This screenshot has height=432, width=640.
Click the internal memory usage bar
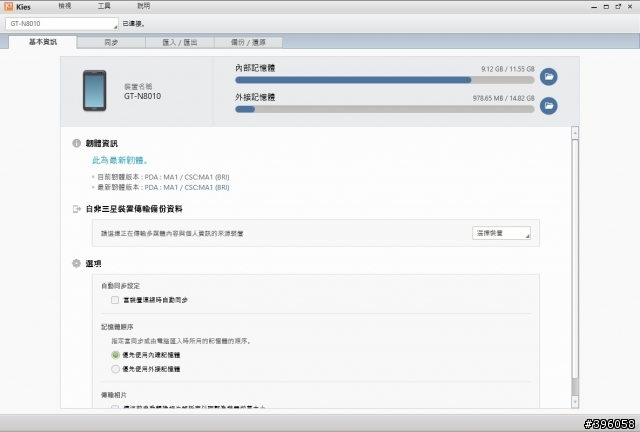384,80
